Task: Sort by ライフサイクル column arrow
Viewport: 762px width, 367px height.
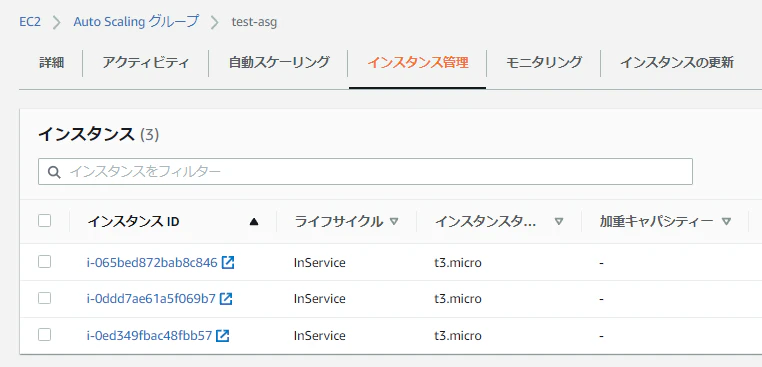Action: pos(394,222)
